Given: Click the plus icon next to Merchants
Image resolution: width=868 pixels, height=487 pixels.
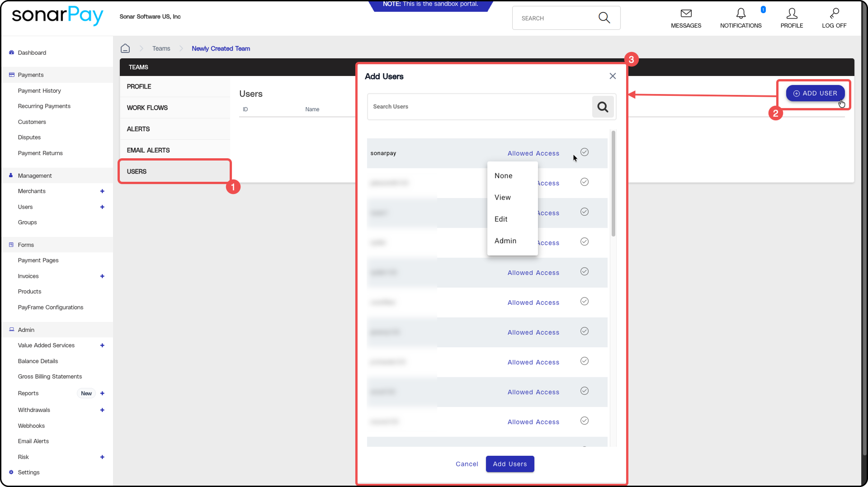Looking at the screenshot, I should tap(102, 191).
